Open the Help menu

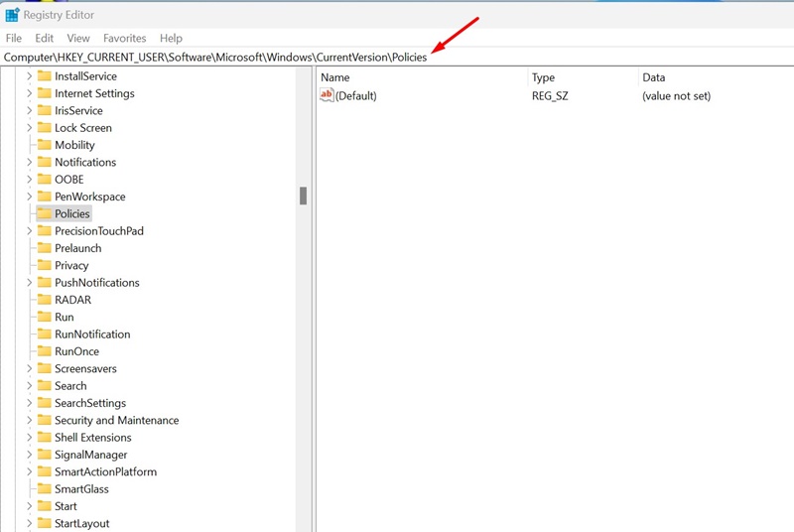(x=171, y=38)
